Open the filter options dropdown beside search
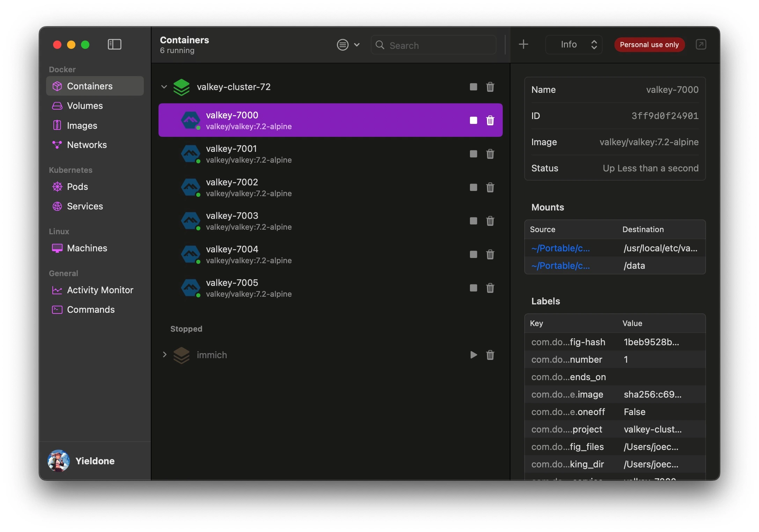Viewport: 759px width, 532px height. pyautogui.click(x=348, y=45)
